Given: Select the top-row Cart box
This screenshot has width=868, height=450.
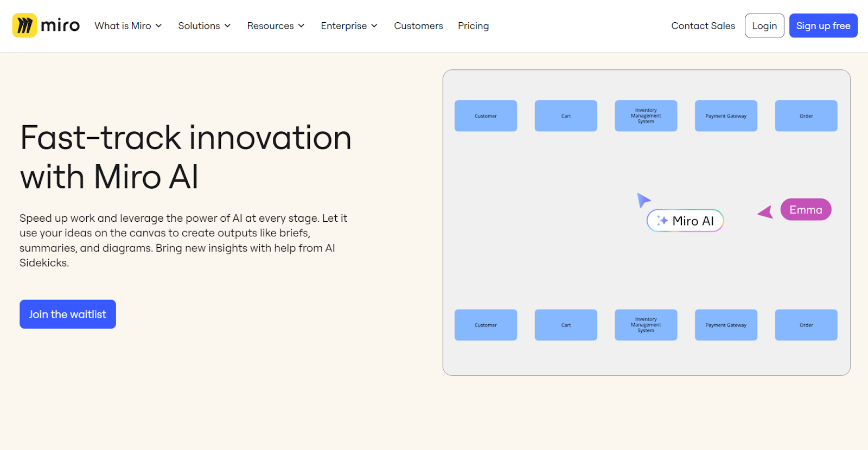Looking at the screenshot, I should click(566, 116).
